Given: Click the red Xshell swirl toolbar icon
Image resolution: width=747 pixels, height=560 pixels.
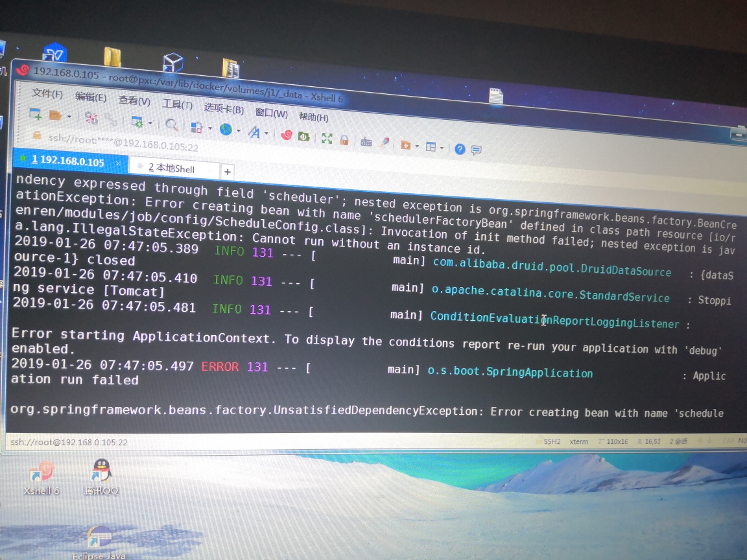Looking at the screenshot, I should (287, 135).
